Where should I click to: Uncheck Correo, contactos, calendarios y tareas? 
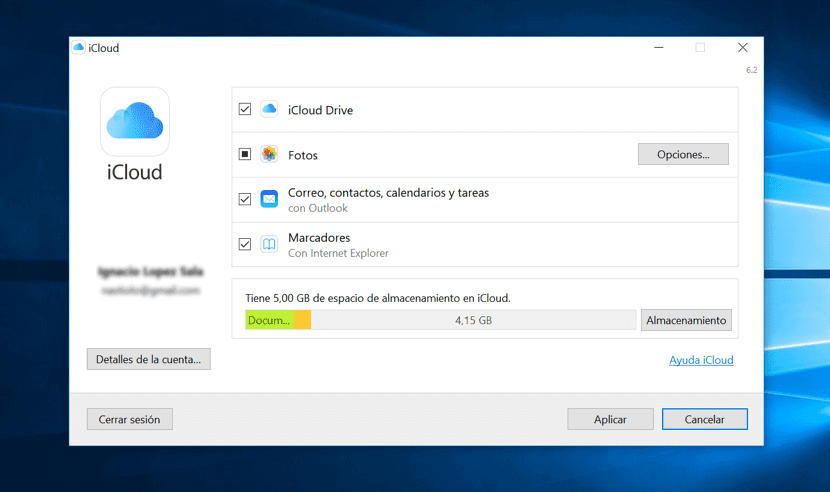coord(245,199)
